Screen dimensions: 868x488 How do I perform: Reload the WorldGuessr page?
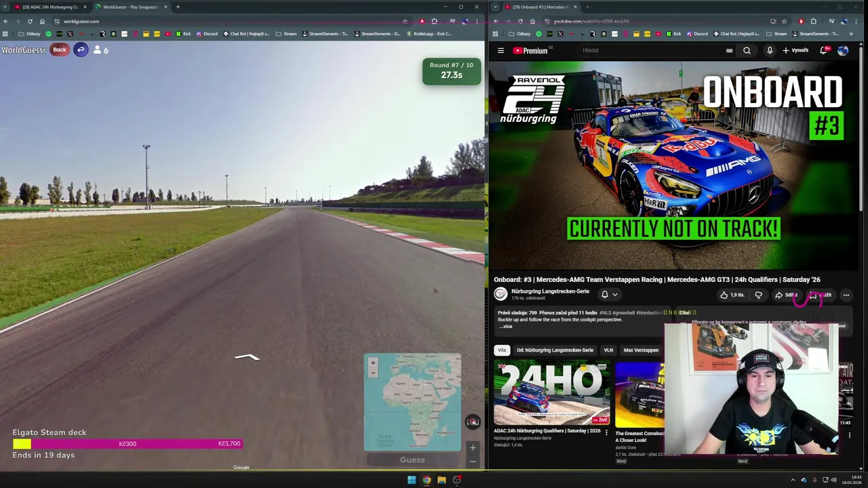30,21
